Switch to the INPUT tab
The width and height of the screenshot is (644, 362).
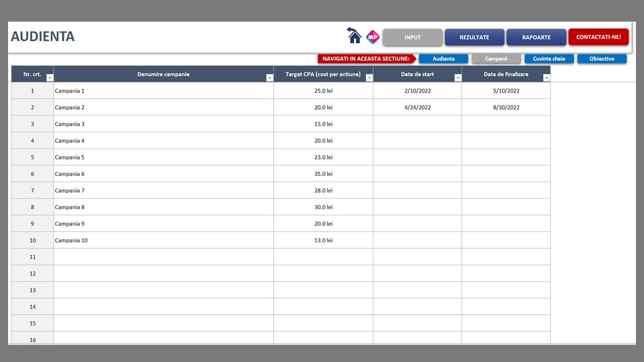(x=413, y=37)
